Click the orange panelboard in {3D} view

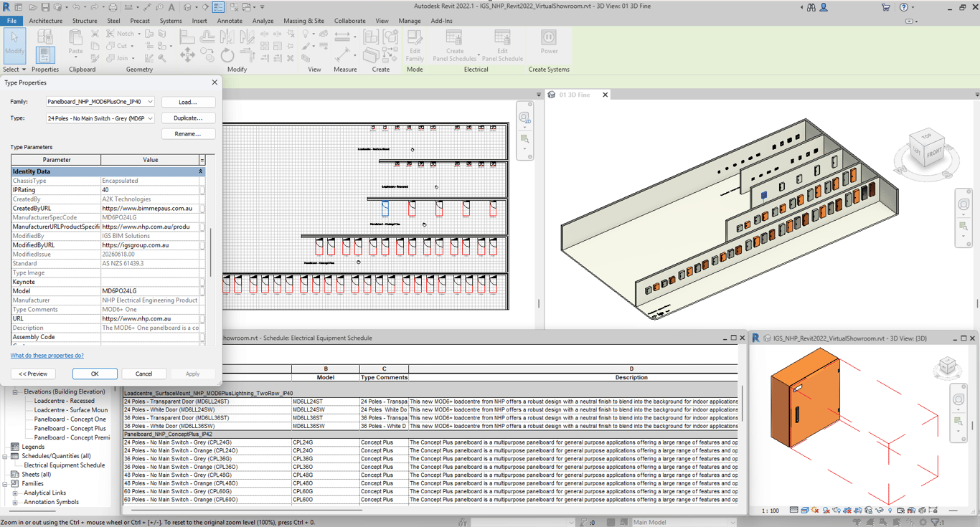click(805, 396)
